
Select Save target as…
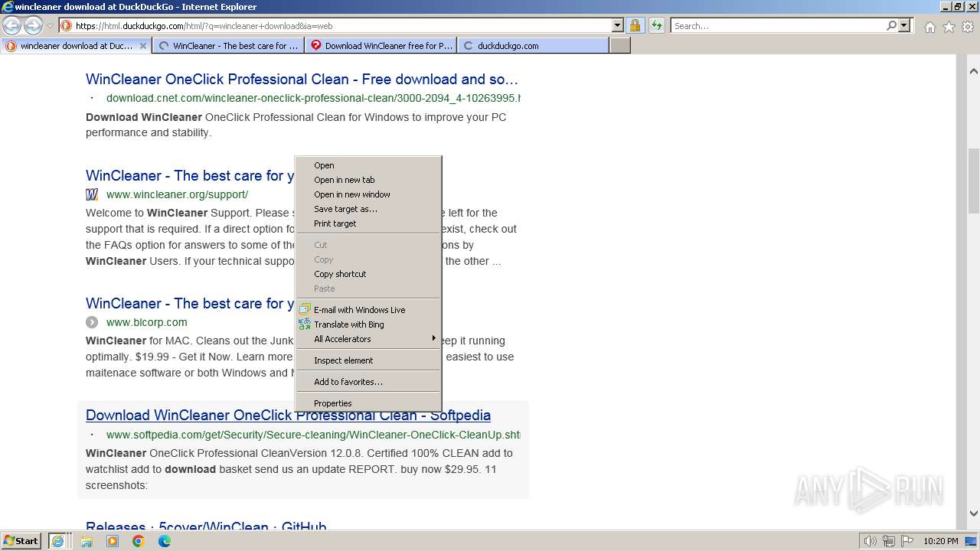point(368,209)
